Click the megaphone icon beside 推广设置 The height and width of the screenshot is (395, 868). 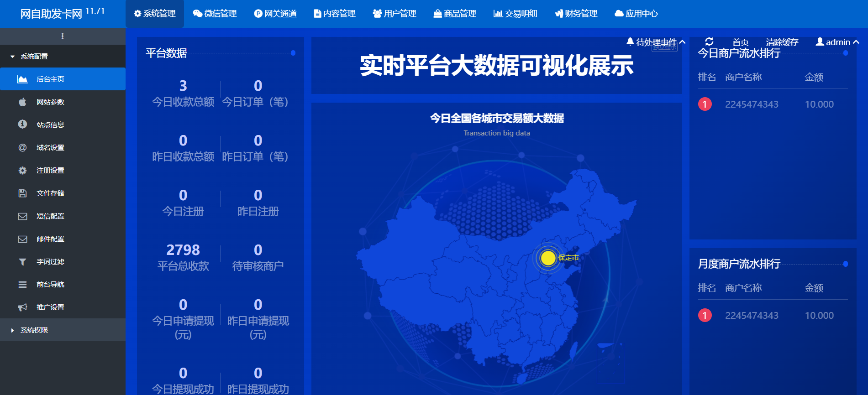[22, 307]
